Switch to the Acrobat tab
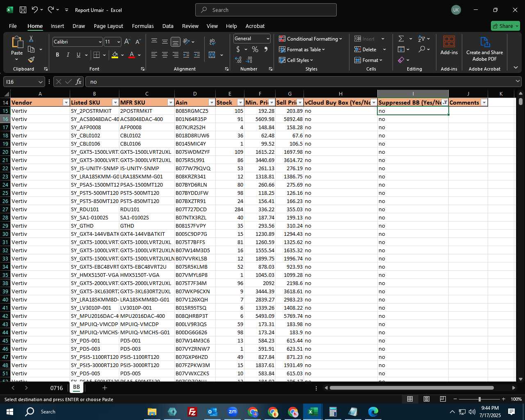The height and width of the screenshot is (420, 525). coord(255,26)
